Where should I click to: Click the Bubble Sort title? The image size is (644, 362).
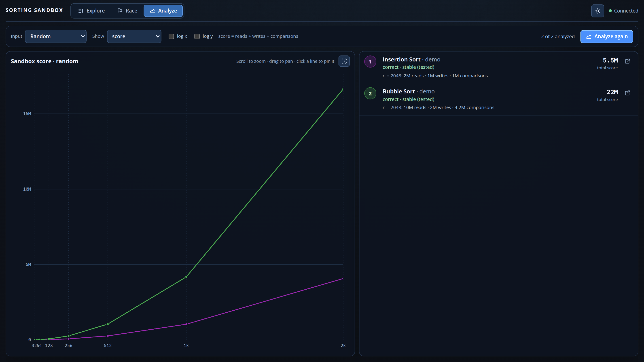[x=399, y=91]
